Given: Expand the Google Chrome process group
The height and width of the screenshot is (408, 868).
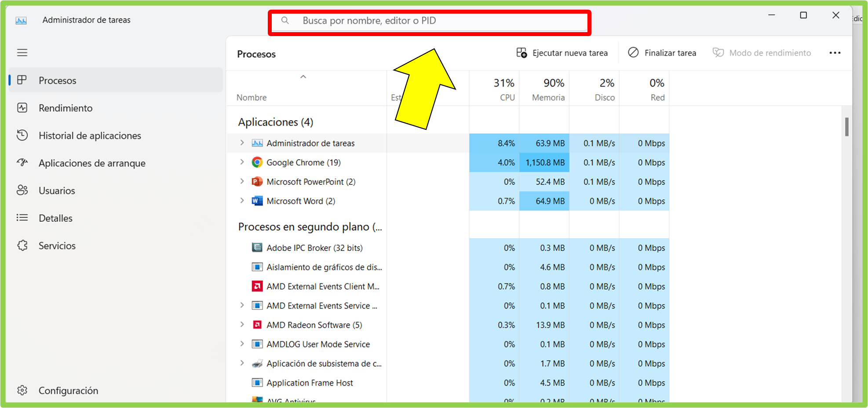Looking at the screenshot, I should pyautogui.click(x=242, y=162).
